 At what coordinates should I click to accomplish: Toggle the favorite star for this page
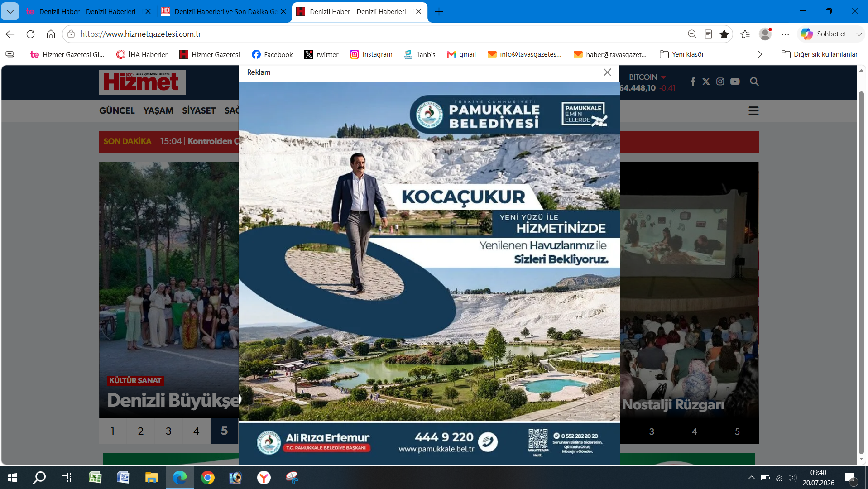coord(724,34)
